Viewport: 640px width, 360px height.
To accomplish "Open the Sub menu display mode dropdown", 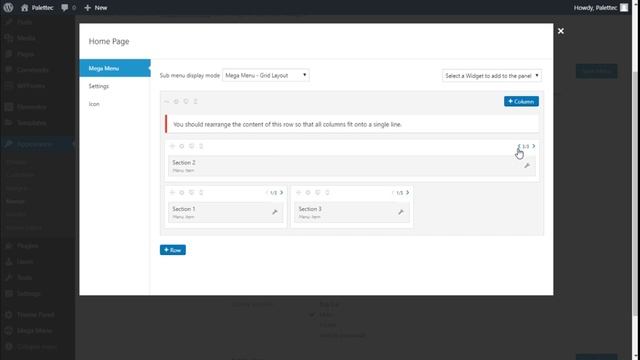I will (266, 76).
